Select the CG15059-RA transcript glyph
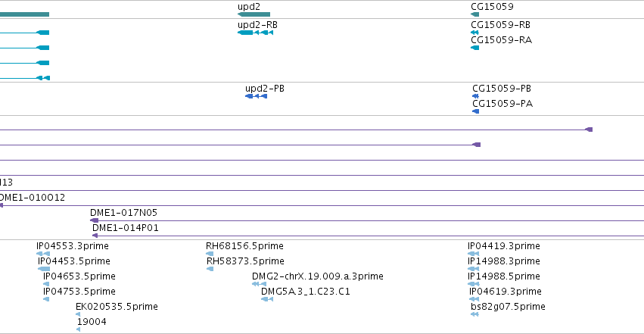This screenshot has height=334, width=644. point(474,48)
